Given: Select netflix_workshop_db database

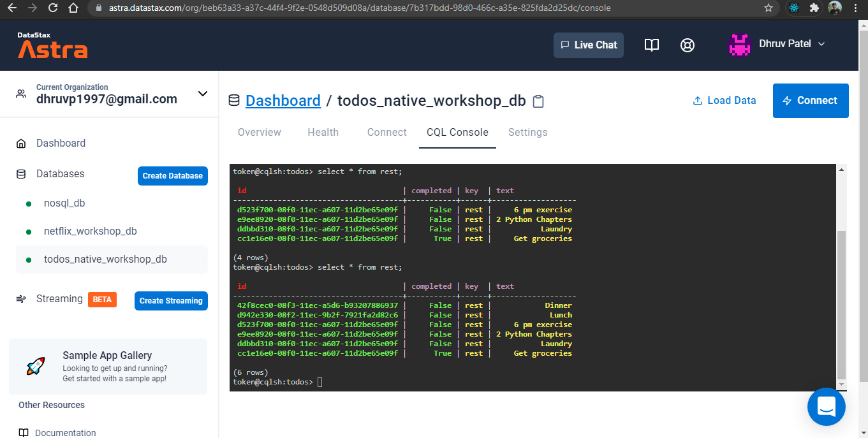Looking at the screenshot, I should 90,231.
